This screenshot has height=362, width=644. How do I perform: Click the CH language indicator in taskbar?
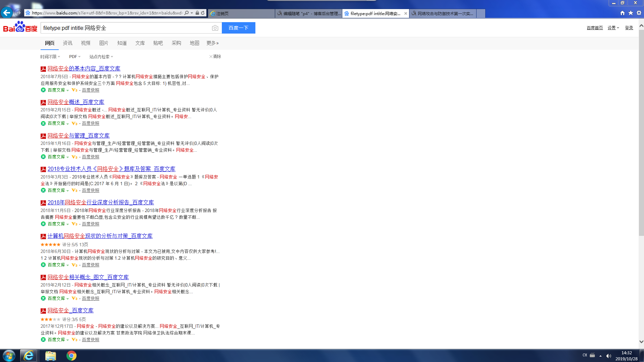pyautogui.click(x=585, y=355)
